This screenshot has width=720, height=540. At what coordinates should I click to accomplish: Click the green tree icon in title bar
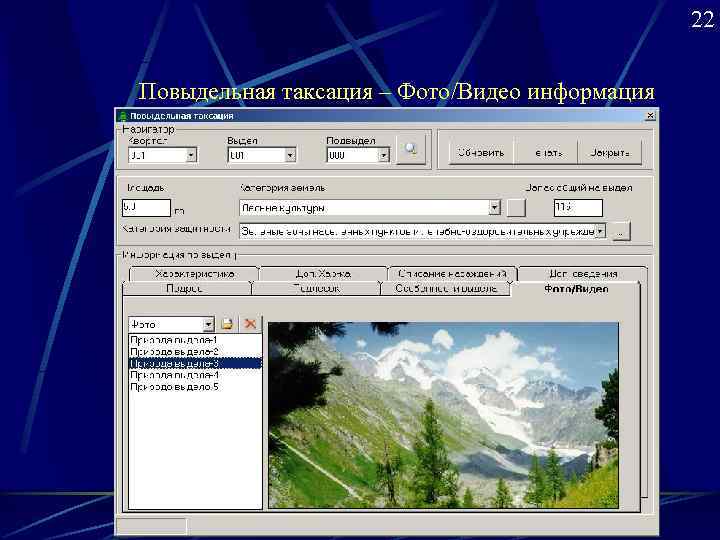pyautogui.click(x=123, y=116)
